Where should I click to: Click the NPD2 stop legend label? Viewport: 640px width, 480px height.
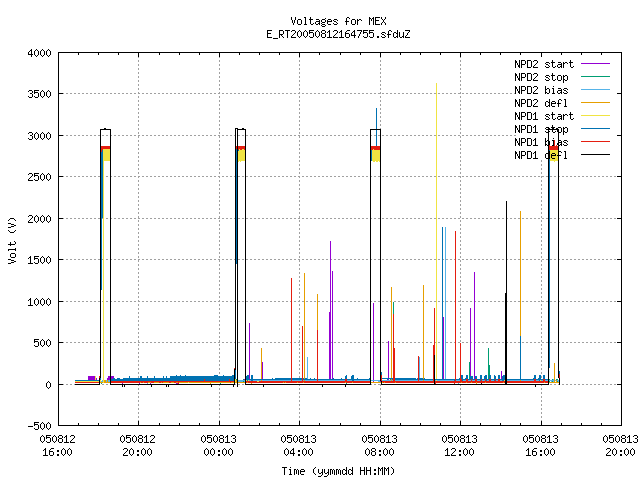(x=541, y=77)
